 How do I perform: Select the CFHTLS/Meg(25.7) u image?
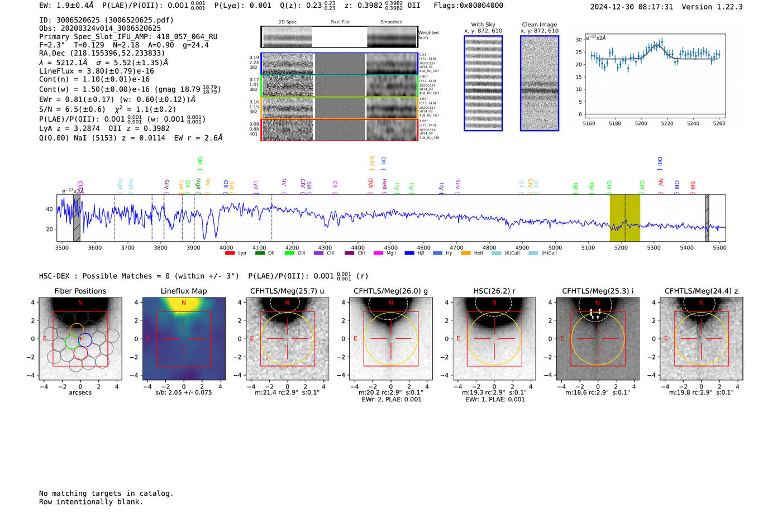[287, 339]
